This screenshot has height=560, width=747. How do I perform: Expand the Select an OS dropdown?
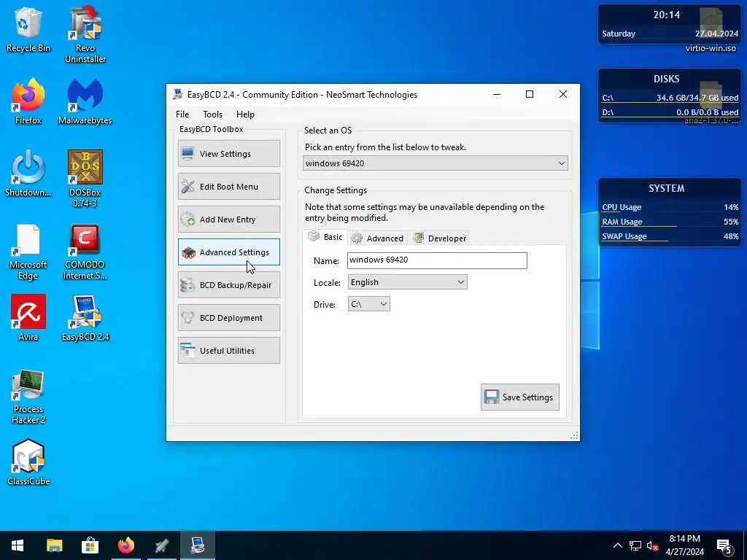435,163
